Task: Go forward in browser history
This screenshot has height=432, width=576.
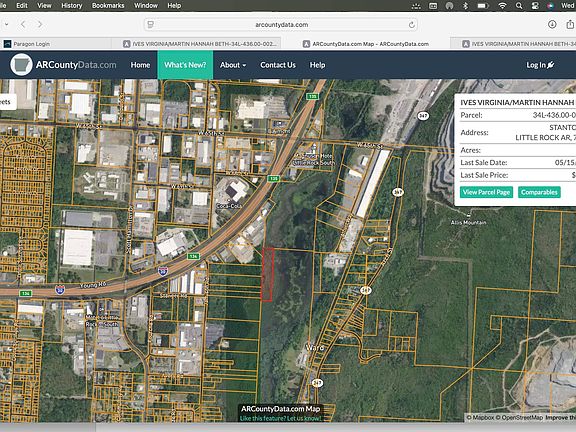Action: [x=40, y=25]
